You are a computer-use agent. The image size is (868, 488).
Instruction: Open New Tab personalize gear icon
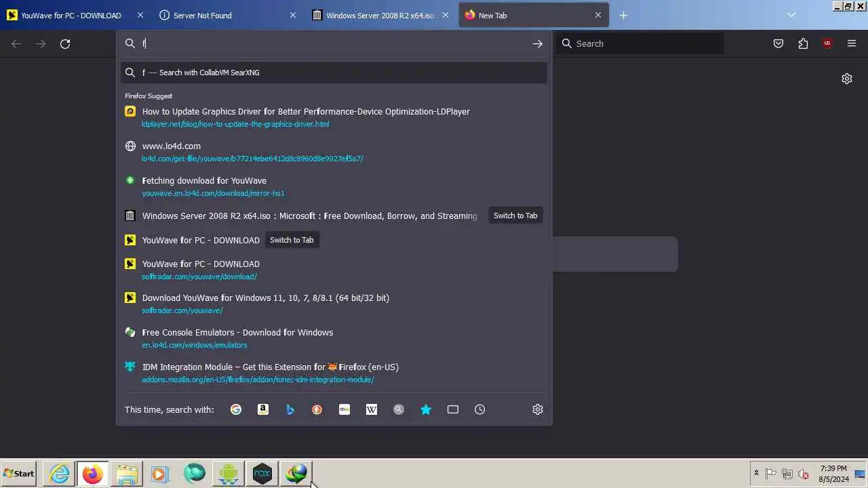click(847, 79)
